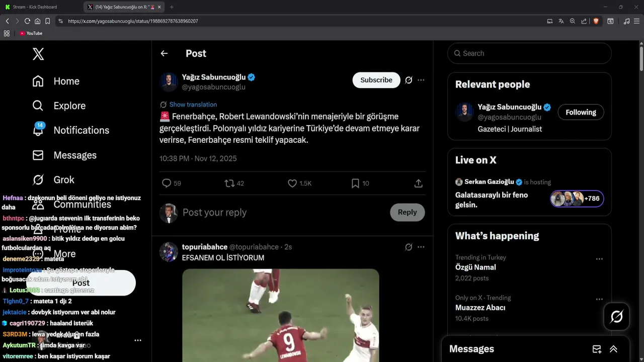Click chat message by cagri190729
The width and height of the screenshot is (644, 362).
pyautogui.click(x=47, y=323)
